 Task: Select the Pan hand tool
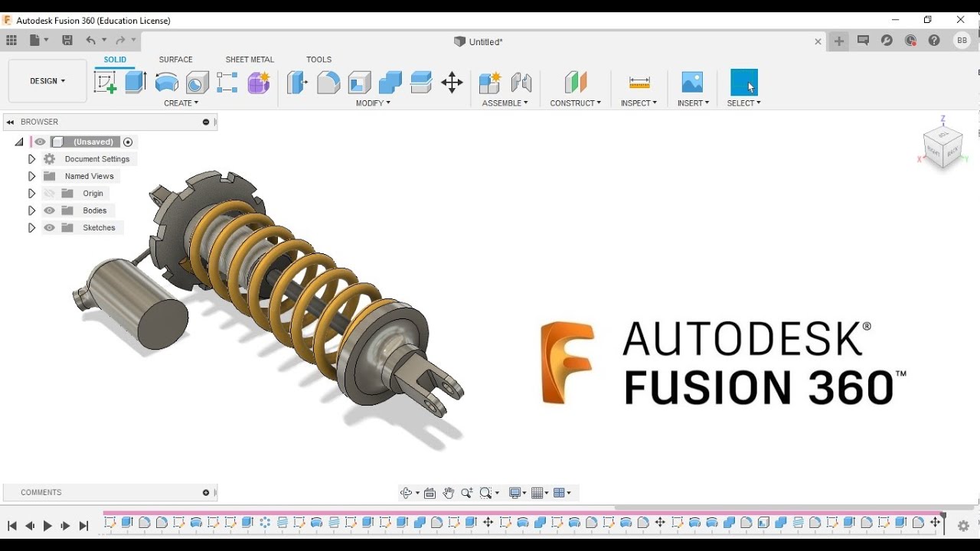[448, 493]
